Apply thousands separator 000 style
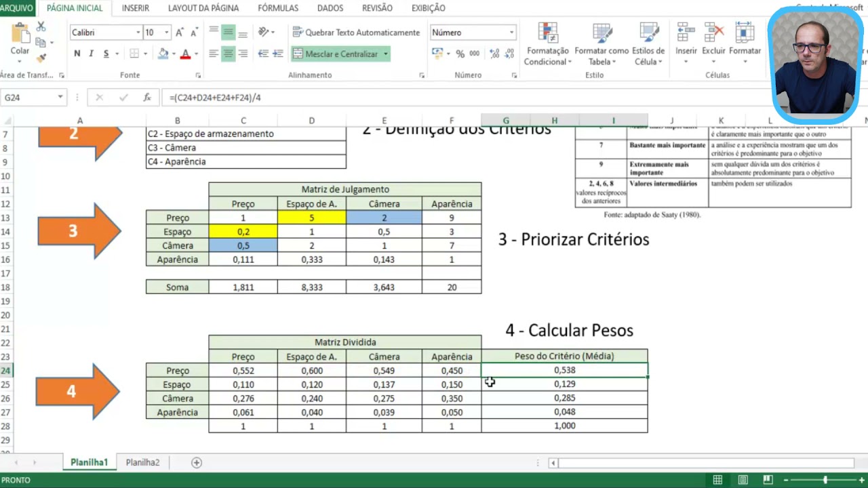This screenshot has height=488, width=868. coord(475,54)
